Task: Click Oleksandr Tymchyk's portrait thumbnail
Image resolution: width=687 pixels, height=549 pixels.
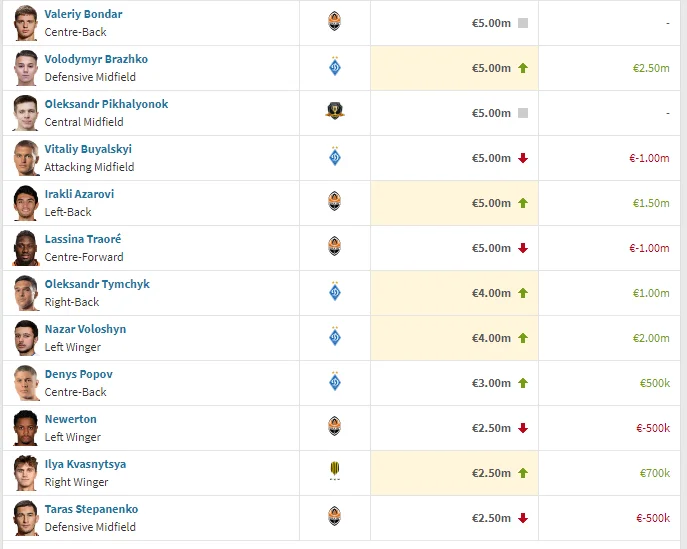Action: click(25, 293)
